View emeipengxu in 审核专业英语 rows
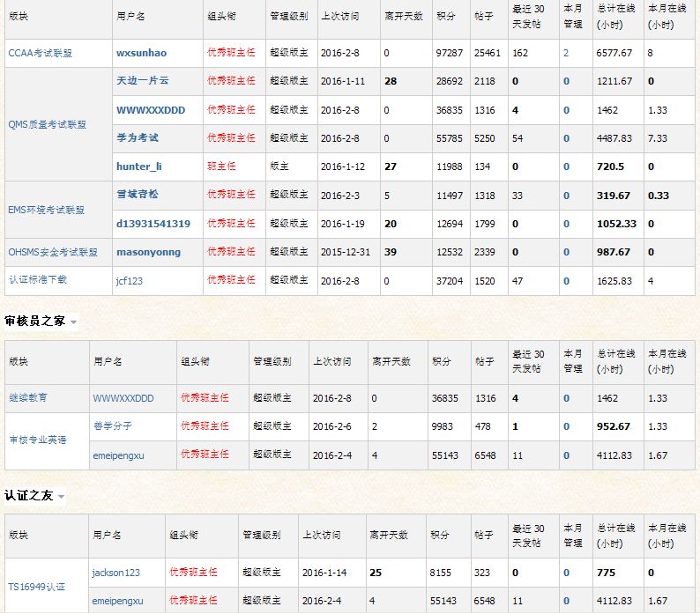Viewport: 700px width, 614px height. [119, 455]
